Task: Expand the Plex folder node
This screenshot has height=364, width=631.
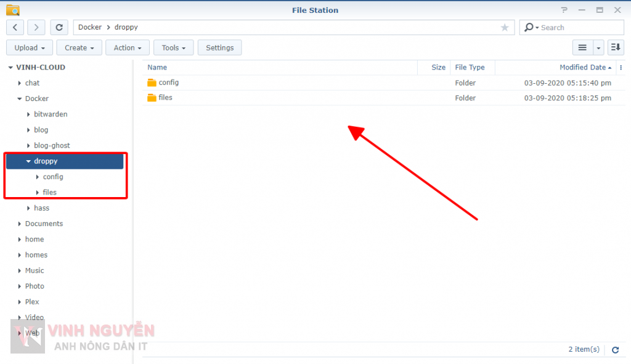Action: click(x=19, y=302)
